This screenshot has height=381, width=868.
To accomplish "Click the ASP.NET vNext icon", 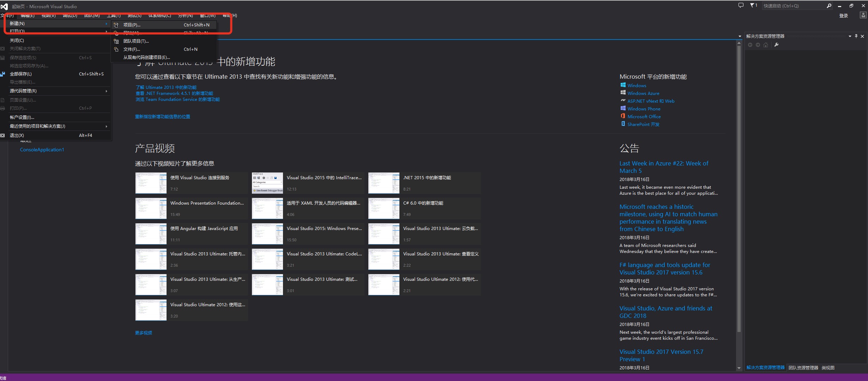I will [x=623, y=101].
